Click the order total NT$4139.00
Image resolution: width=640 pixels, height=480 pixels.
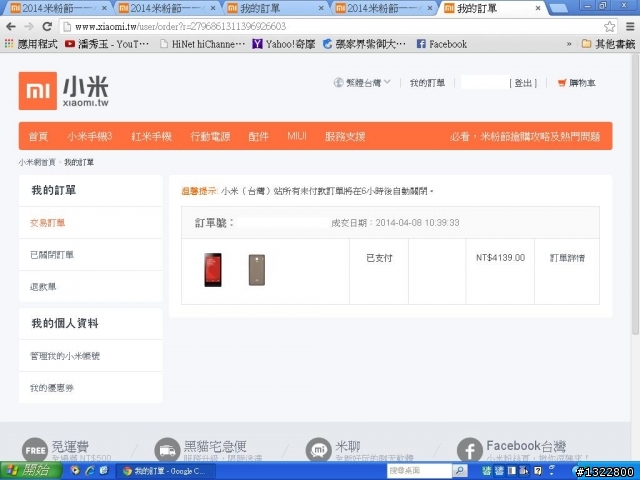tap(500, 258)
